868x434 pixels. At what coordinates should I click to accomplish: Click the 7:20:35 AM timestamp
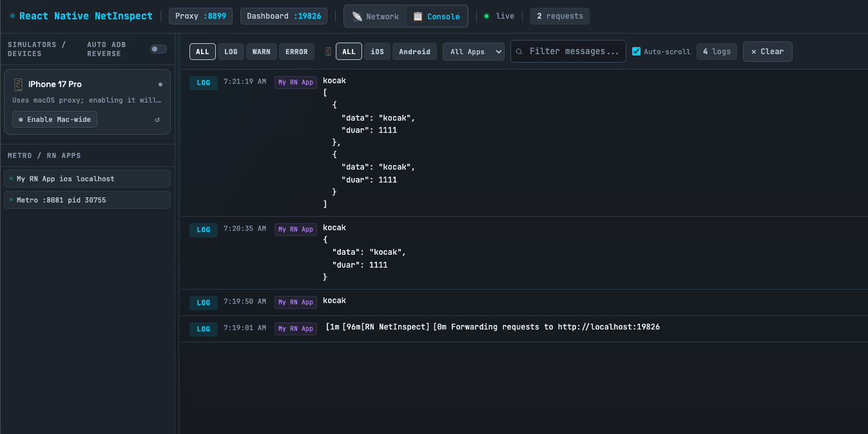[x=245, y=229]
